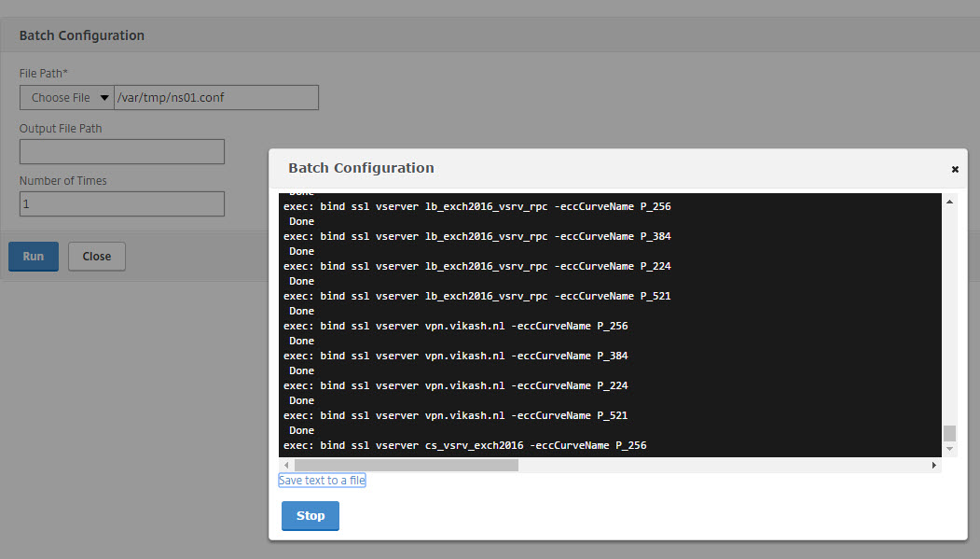Viewport: 980px width, 559px height.
Task: Click the Batch Configuration dialog title
Action: pos(361,168)
